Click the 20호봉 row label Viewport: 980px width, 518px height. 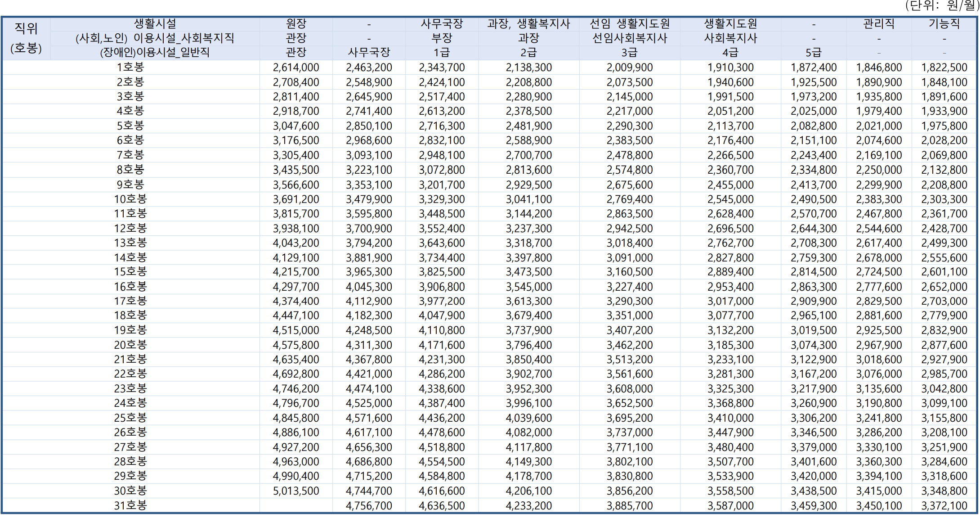(130, 345)
